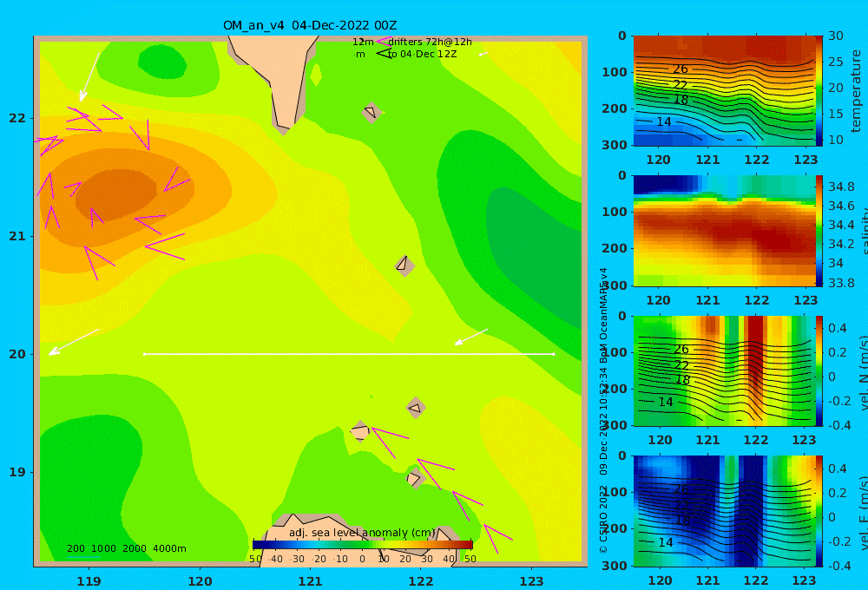Click the magenta drifter arrow near 122.7E, 18.5N
Viewport: 868px width, 590px height.
pos(497,539)
